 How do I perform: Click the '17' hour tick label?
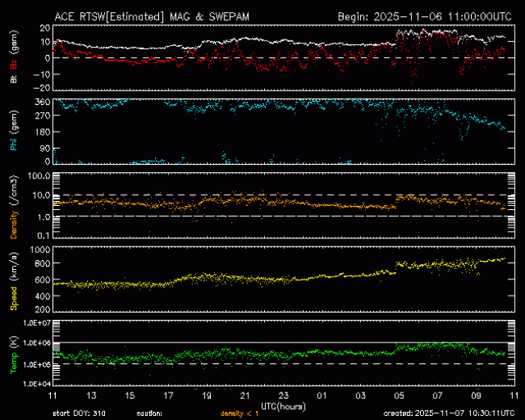click(168, 396)
